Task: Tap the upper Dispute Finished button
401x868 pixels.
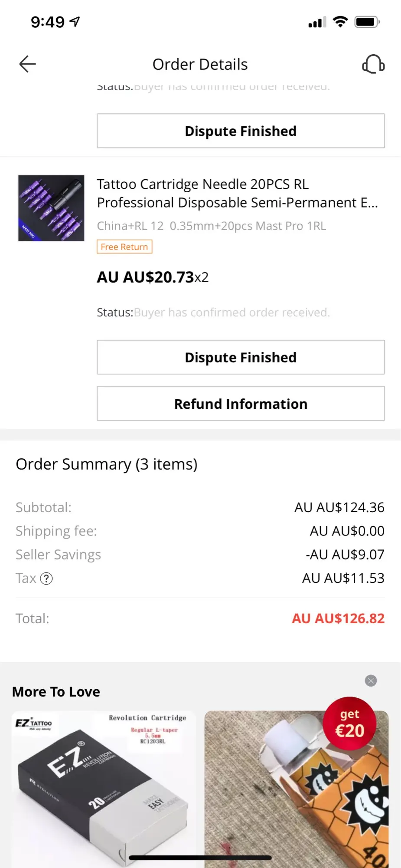Action: (x=241, y=131)
